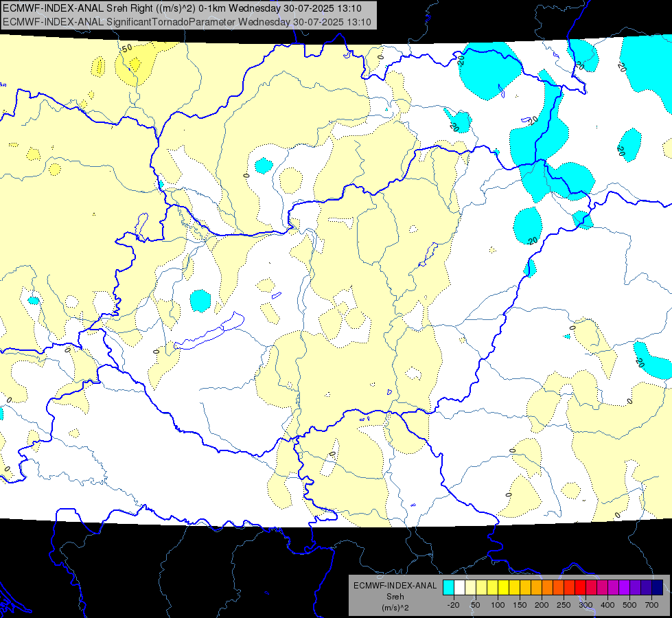The image size is (672, 618).
Task: Click the legend label '100'
Action: click(498, 605)
